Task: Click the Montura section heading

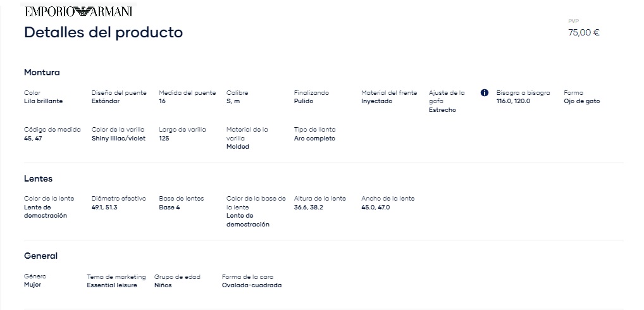Action: point(42,72)
